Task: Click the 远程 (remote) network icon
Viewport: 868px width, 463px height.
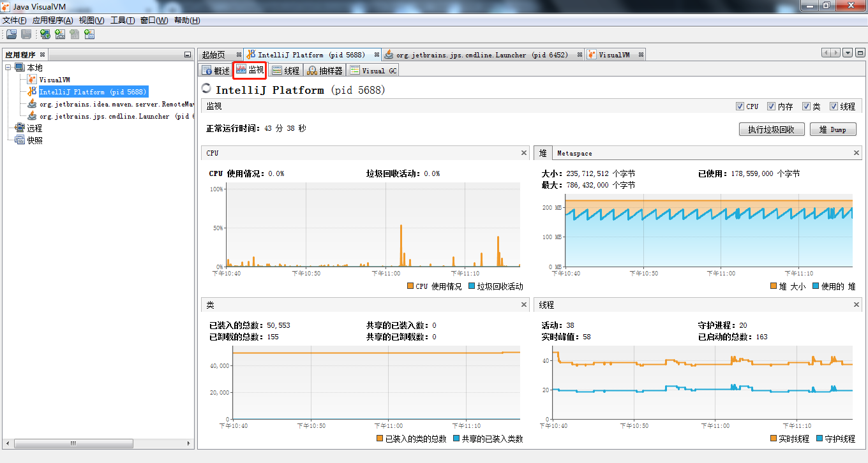Action: [20, 128]
